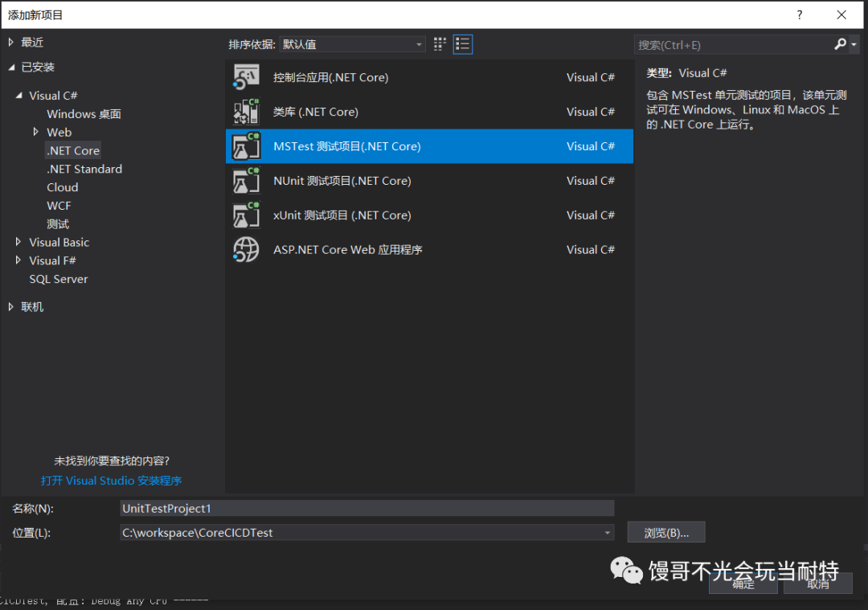Expand the Visual Basic node

click(18, 242)
